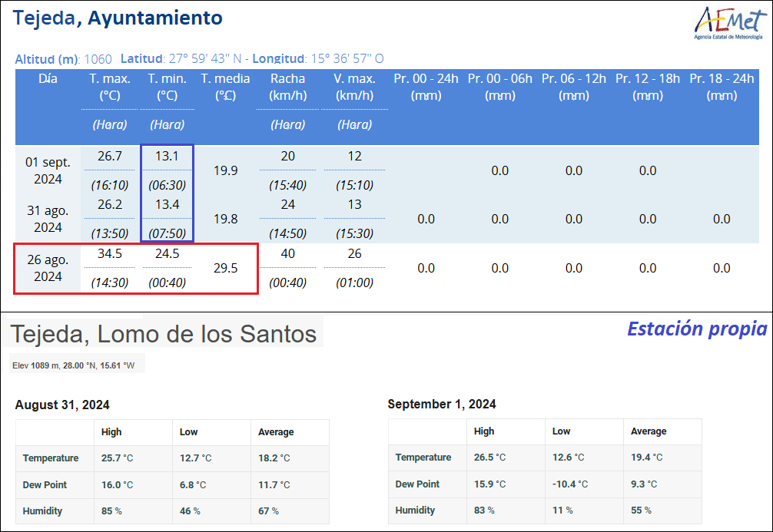Select the 'Tejeda, Lomo de los Santos' heading
773x532 pixels.
coord(163,334)
